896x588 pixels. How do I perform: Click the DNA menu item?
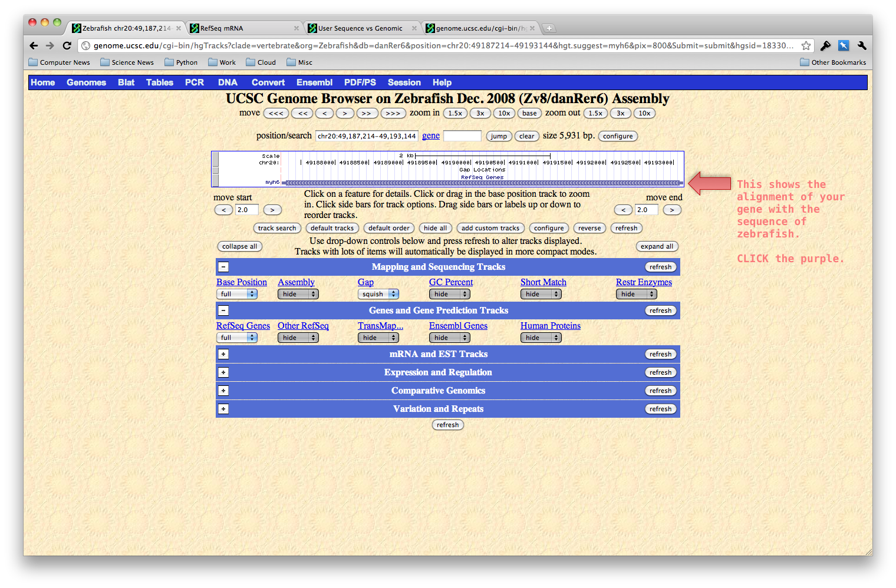(228, 82)
